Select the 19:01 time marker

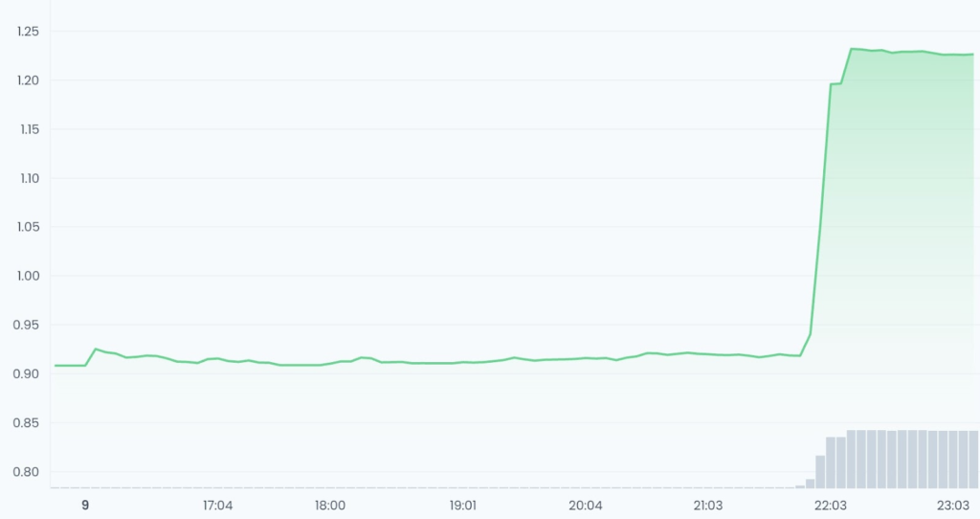tap(463, 506)
